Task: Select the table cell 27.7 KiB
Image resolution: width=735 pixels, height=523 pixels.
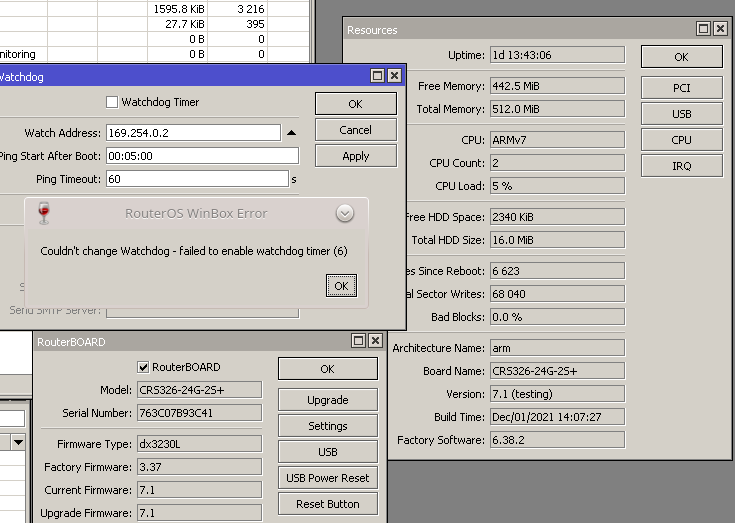Action: [x=178, y=24]
